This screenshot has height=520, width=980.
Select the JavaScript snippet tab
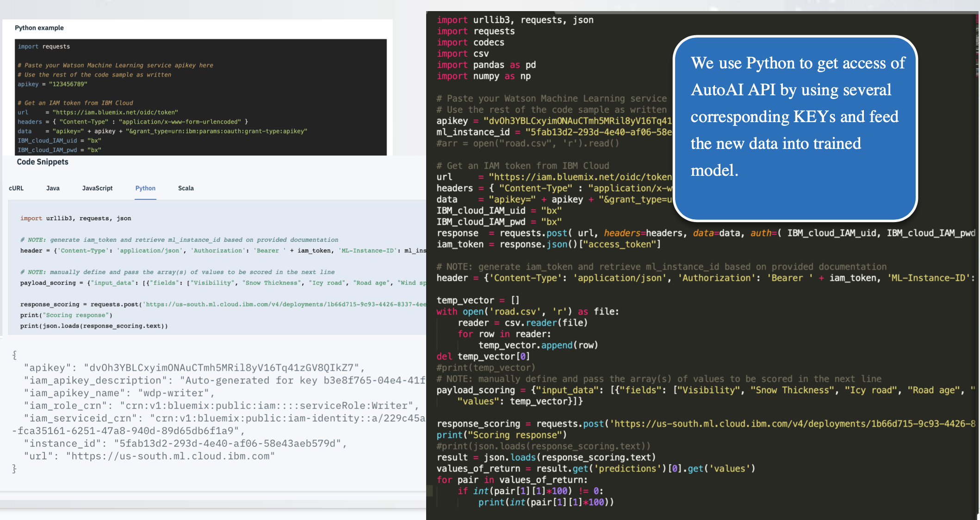[97, 188]
